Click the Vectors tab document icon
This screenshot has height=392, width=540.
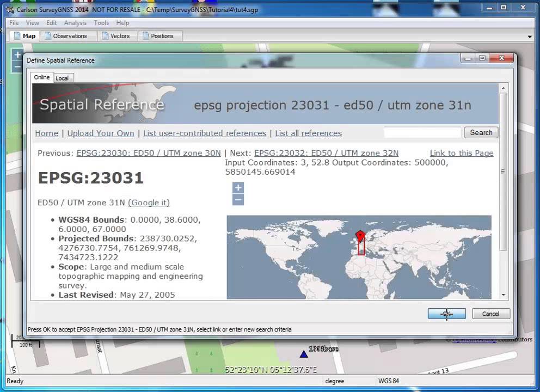pos(105,36)
